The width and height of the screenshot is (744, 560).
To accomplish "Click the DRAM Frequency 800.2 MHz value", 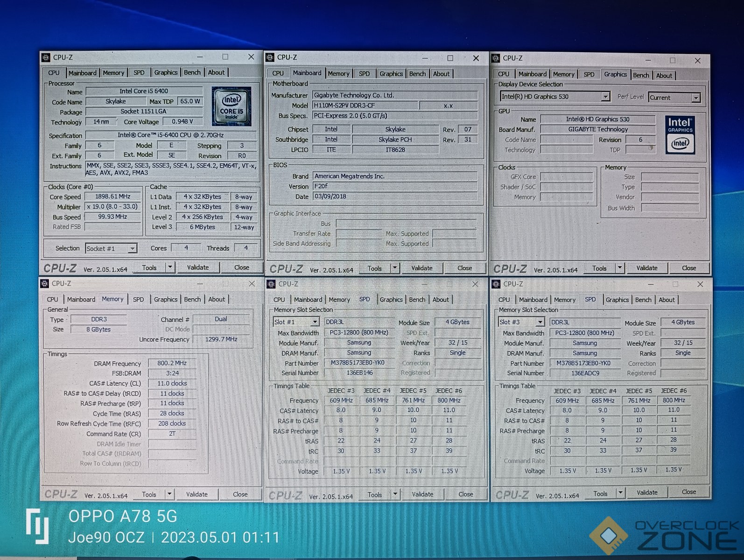I will click(172, 363).
